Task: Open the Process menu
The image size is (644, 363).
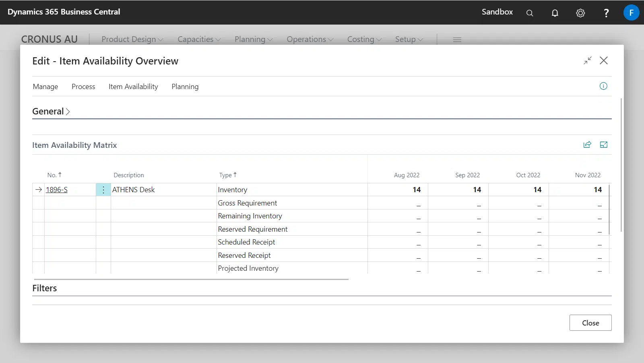Action: click(83, 87)
